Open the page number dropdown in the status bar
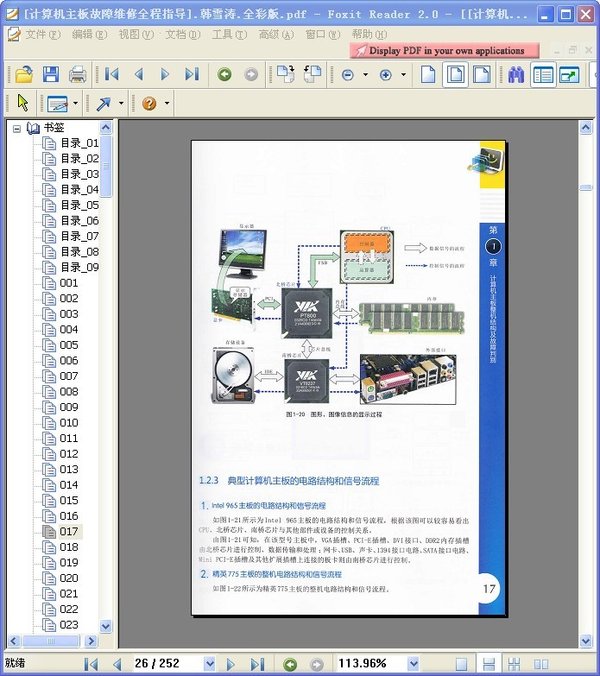This screenshot has width=600, height=676. point(209,663)
